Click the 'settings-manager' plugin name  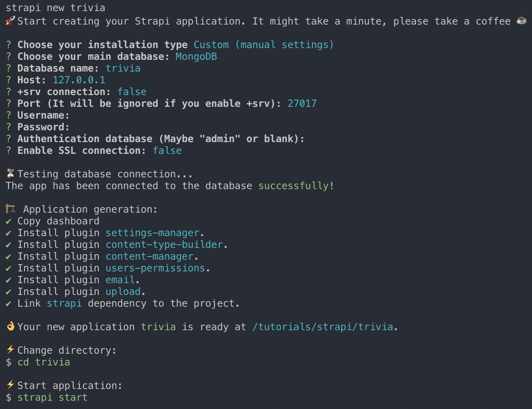click(152, 233)
